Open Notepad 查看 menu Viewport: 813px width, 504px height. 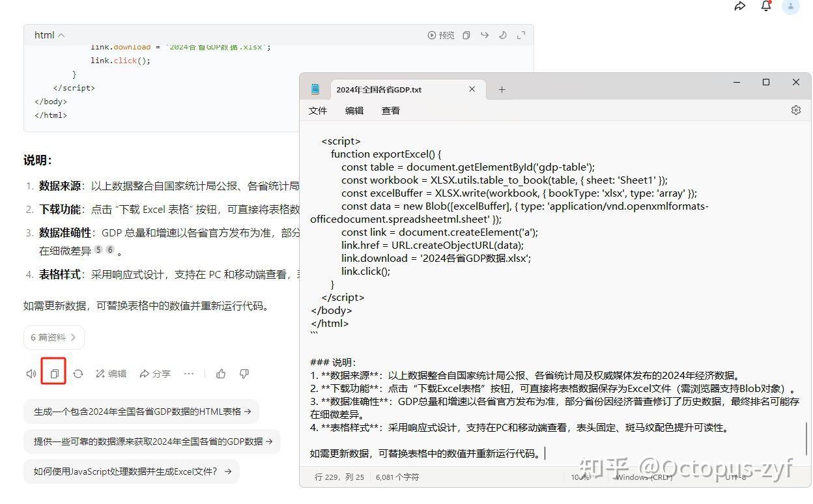(391, 111)
